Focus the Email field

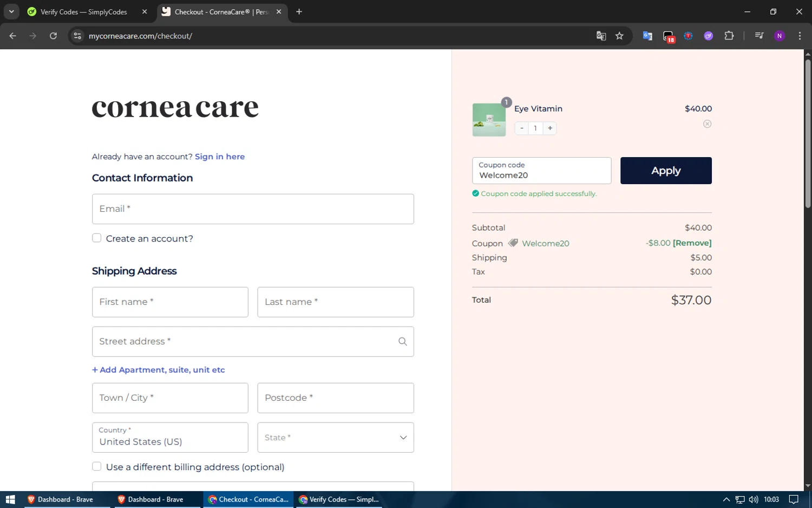tap(253, 209)
